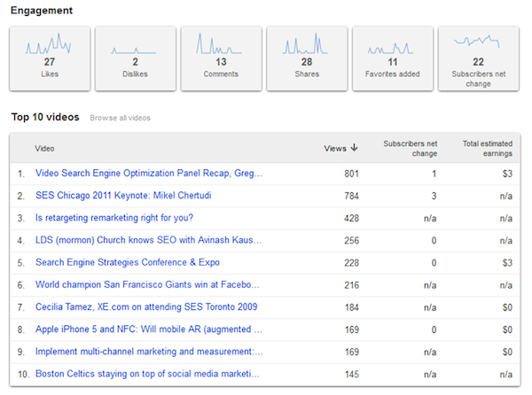Click the 216 views value
This screenshot has width=532, height=395.
[351, 285]
